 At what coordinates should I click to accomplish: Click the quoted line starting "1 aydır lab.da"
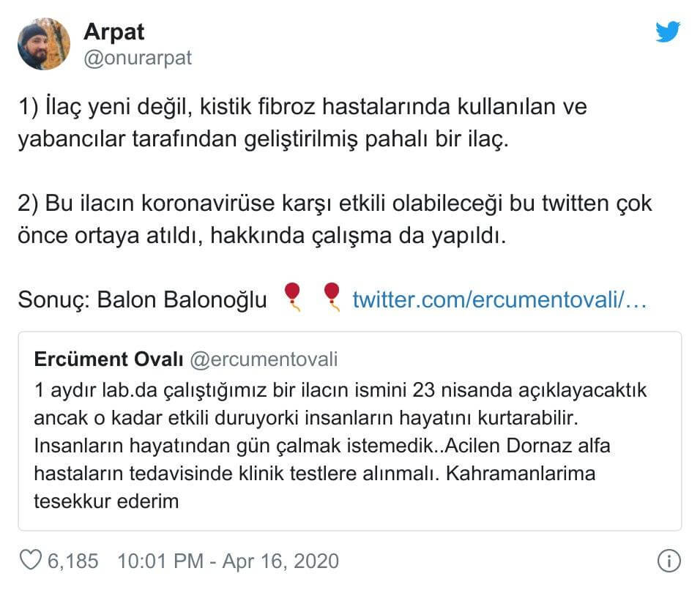tap(340, 389)
